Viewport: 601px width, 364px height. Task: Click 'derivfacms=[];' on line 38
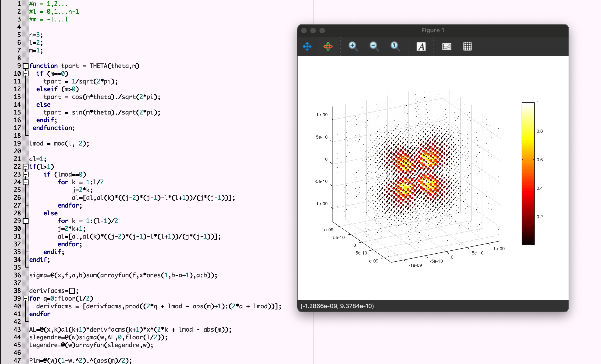[54, 291]
